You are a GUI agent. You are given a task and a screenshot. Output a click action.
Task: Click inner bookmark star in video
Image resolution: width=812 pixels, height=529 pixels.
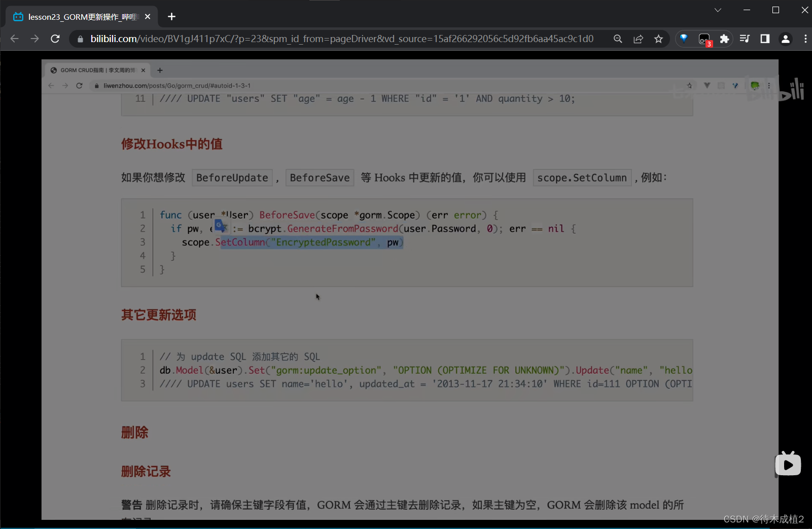[689, 86]
